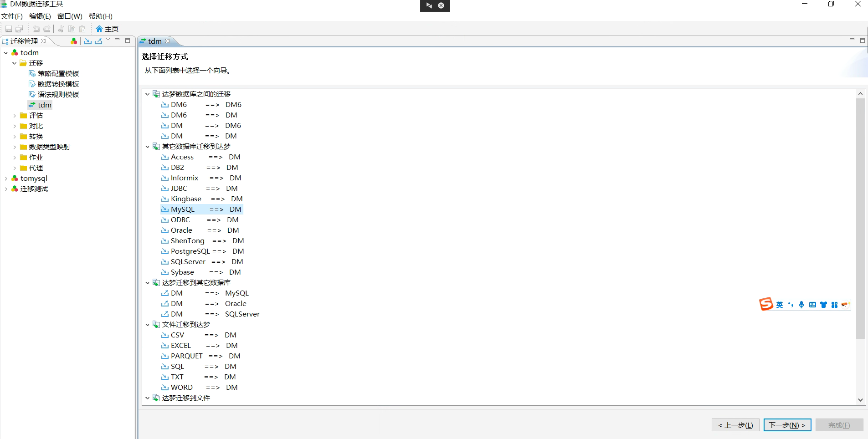Switch to the tdm editor tab
The width and height of the screenshot is (868, 439).
point(155,41)
